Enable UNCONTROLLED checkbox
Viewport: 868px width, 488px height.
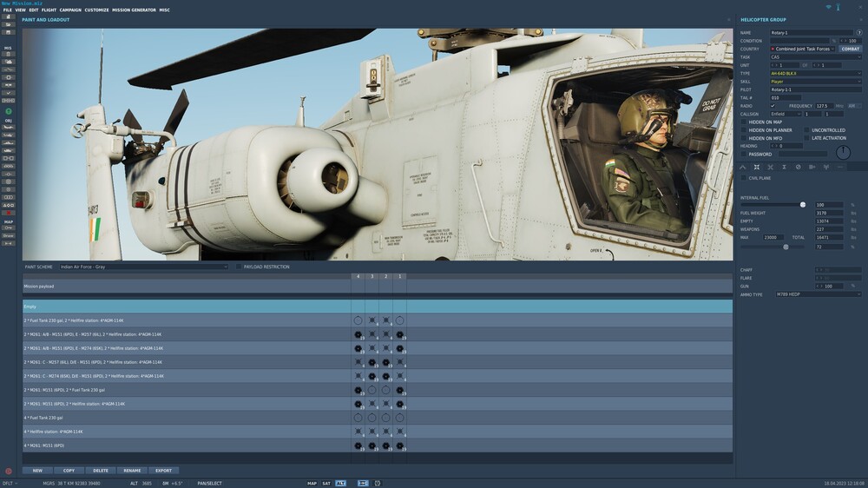point(807,130)
